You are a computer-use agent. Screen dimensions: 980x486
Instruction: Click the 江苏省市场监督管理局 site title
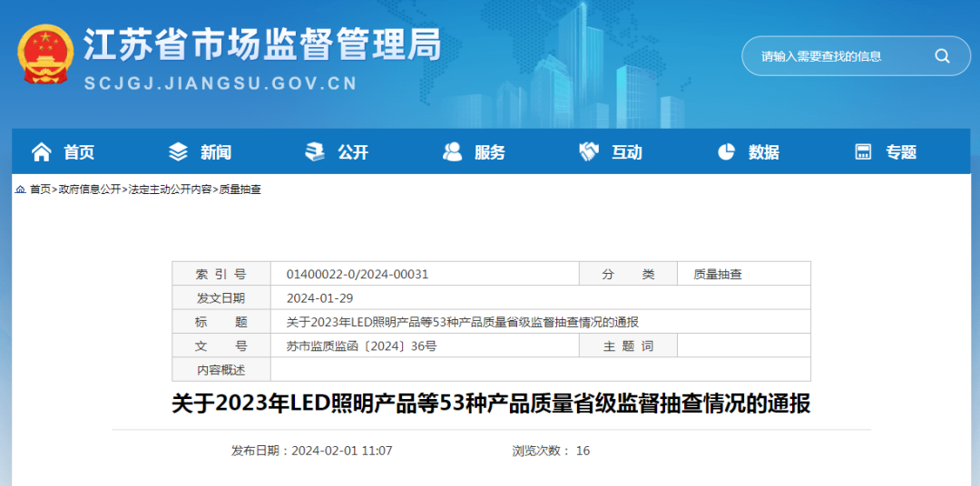pyautogui.click(x=262, y=44)
